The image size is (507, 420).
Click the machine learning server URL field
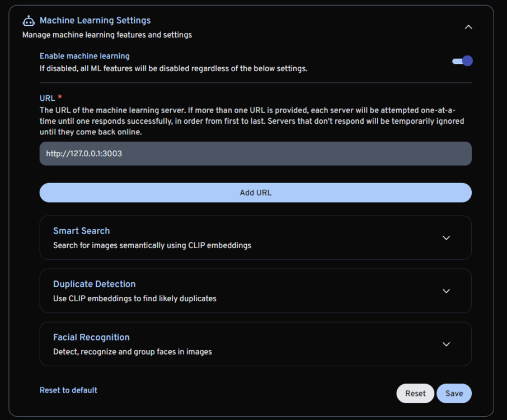[x=255, y=153]
